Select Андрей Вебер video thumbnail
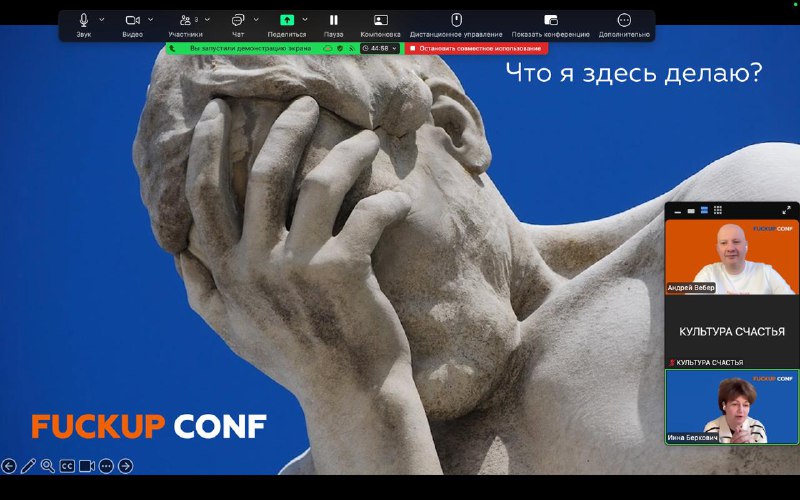The image size is (800, 500). click(731, 257)
